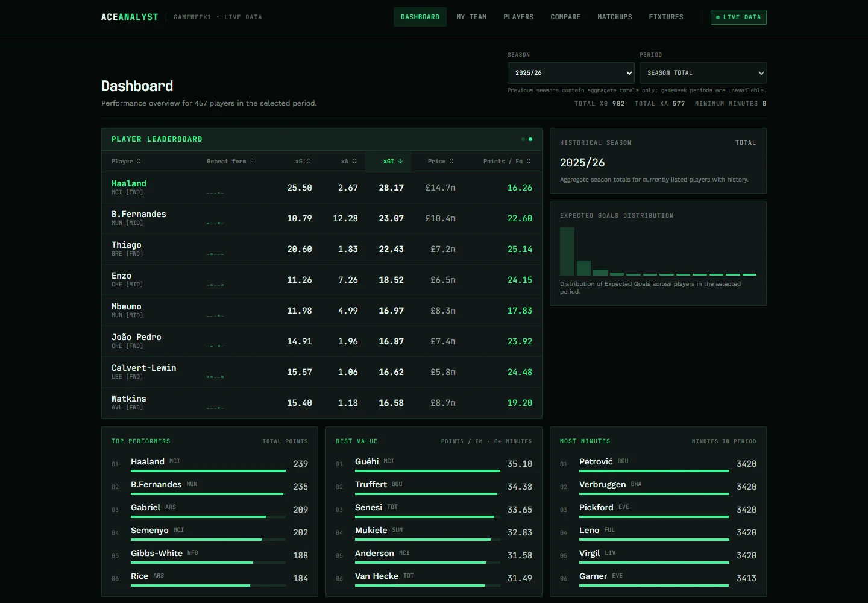Select Thiago in the leaderboard
Screen dimensions: 868x603
[x=322, y=249]
